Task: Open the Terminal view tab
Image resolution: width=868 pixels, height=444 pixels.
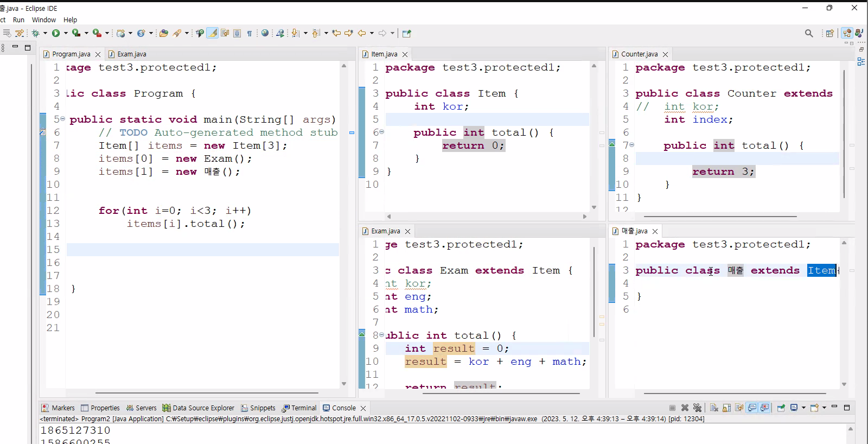Action: (299, 408)
